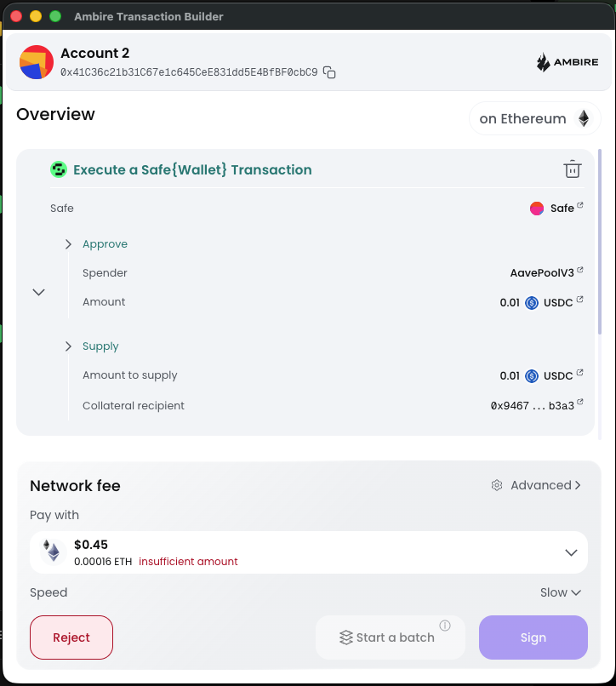Image resolution: width=616 pixels, height=686 pixels.
Task: Click the Advanced settings gear icon
Action: coord(497,485)
